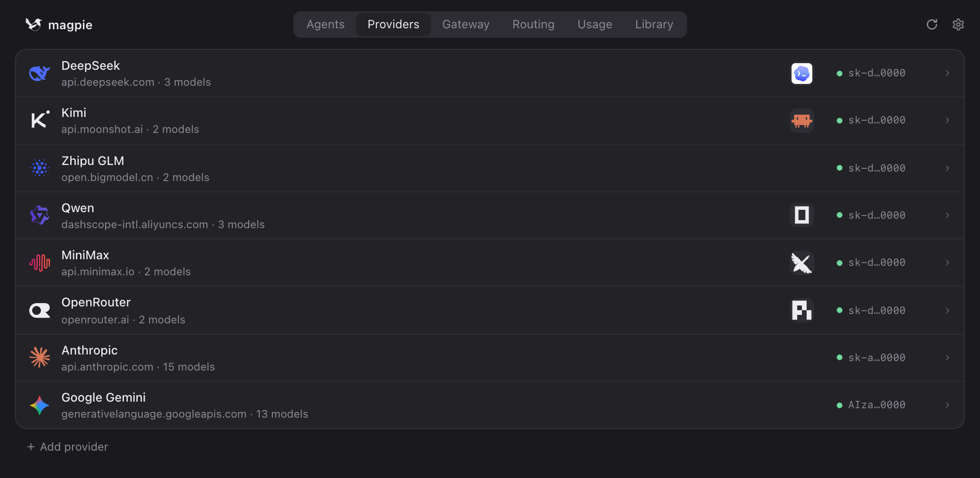
Task: Expand the DeepSeek row chevron
Action: pyautogui.click(x=947, y=73)
